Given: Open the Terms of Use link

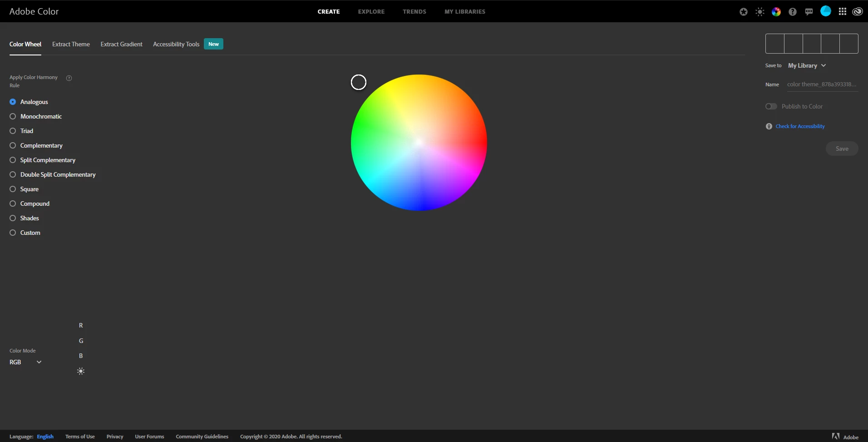Looking at the screenshot, I should (80, 437).
